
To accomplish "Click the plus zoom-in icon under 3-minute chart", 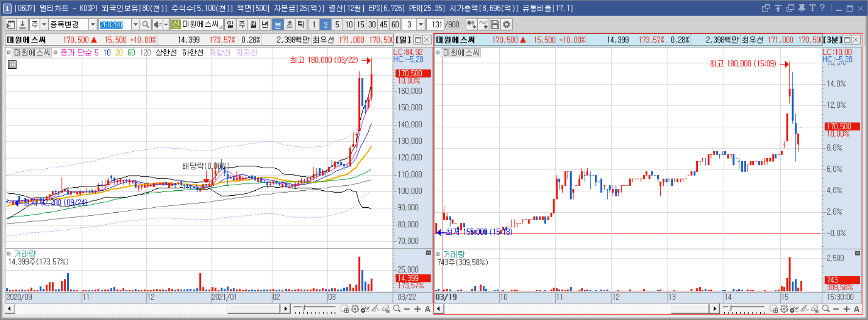I will point(847,309).
